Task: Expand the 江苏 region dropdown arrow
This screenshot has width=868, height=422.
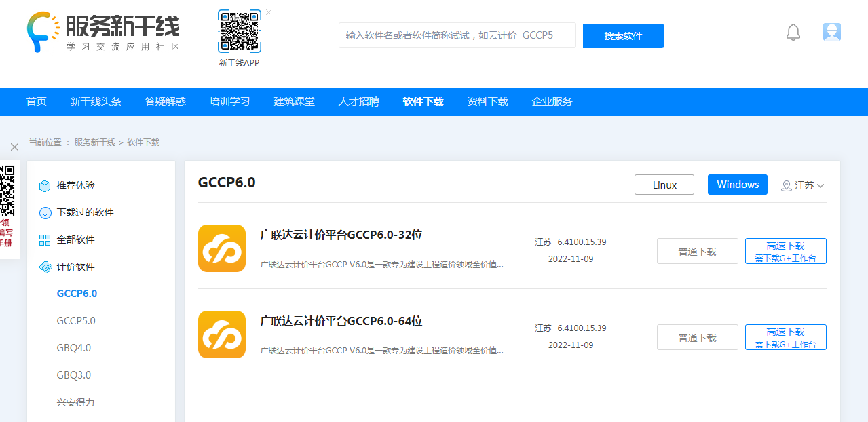Action: click(820, 186)
